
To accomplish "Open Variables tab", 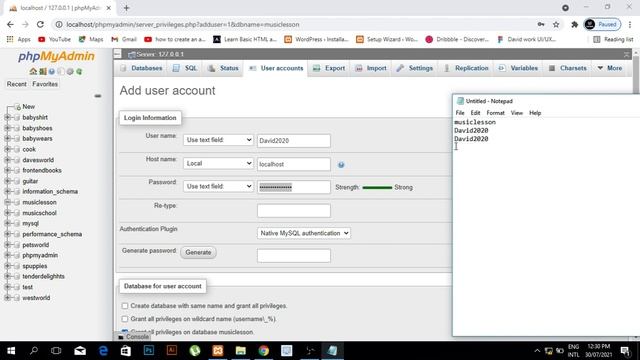I will (x=518, y=68).
